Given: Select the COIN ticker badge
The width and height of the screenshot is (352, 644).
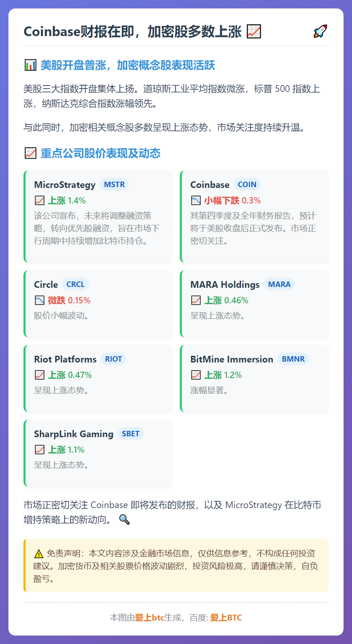Looking at the screenshot, I should pyautogui.click(x=247, y=184).
